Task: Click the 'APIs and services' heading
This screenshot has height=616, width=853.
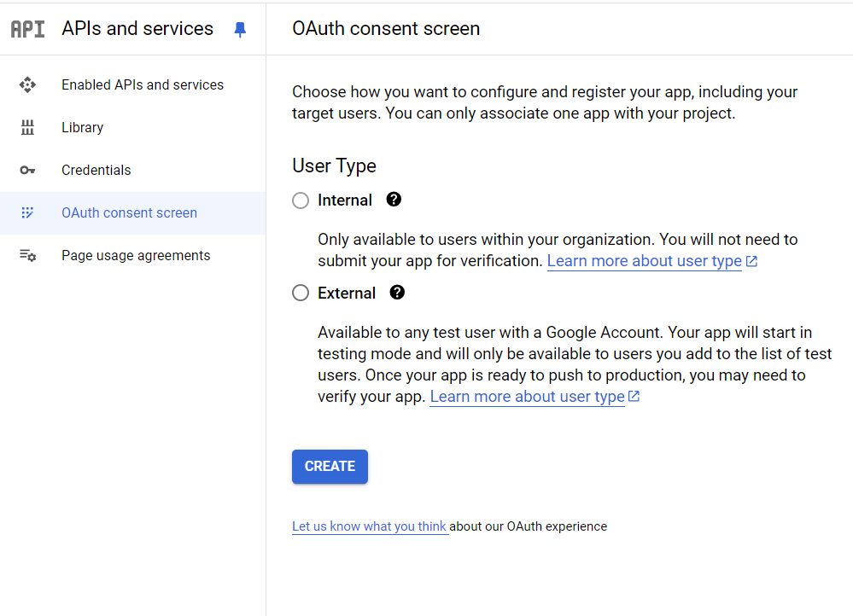Action: pyautogui.click(x=137, y=28)
